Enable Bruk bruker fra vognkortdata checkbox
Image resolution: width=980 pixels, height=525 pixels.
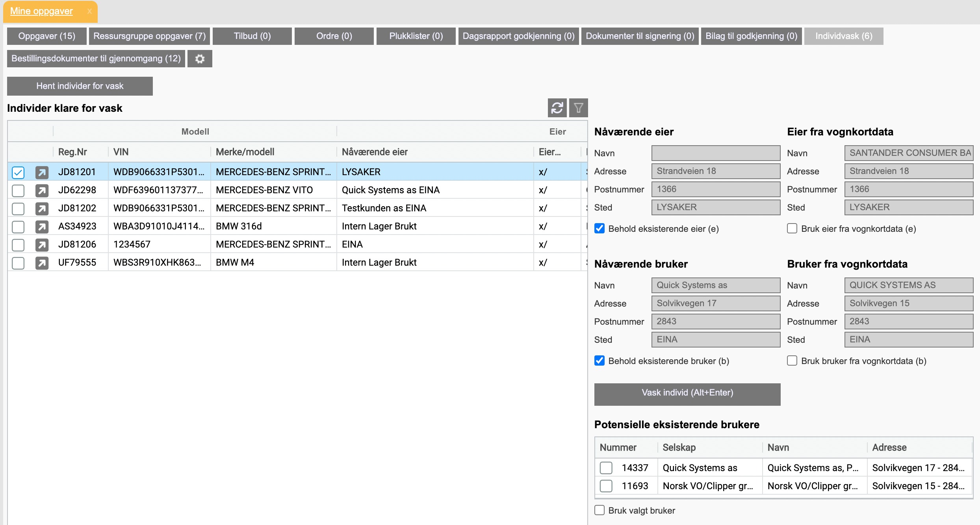pyautogui.click(x=792, y=361)
